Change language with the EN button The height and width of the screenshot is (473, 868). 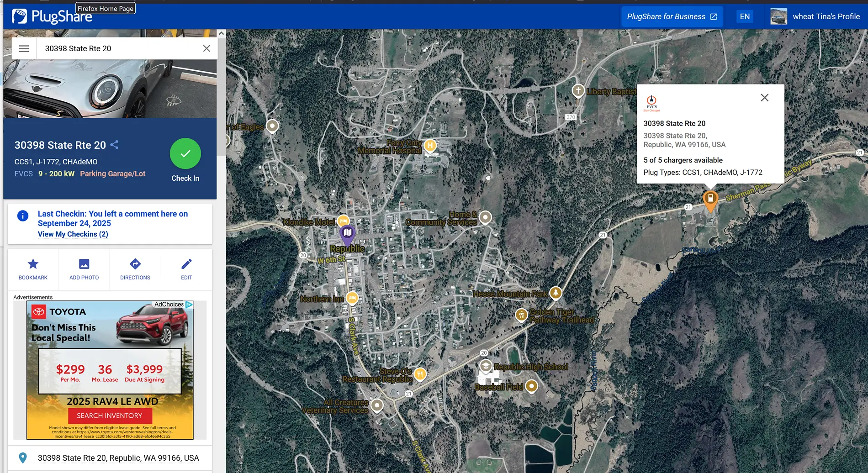tap(745, 17)
